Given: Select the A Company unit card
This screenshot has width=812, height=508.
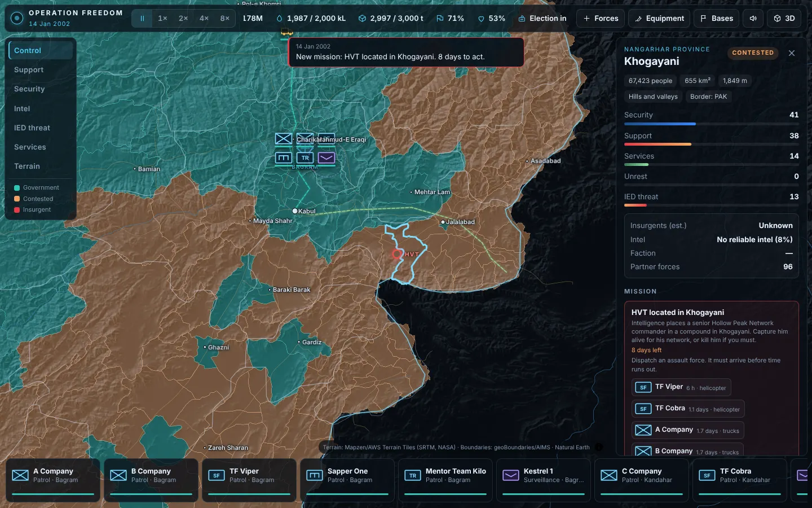Looking at the screenshot, I should [x=53, y=480].
